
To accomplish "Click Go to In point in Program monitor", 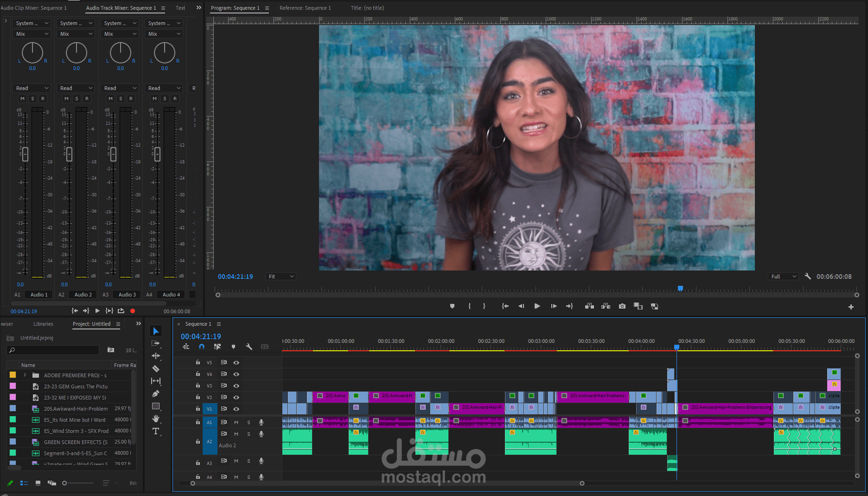I will click(505, 306).
